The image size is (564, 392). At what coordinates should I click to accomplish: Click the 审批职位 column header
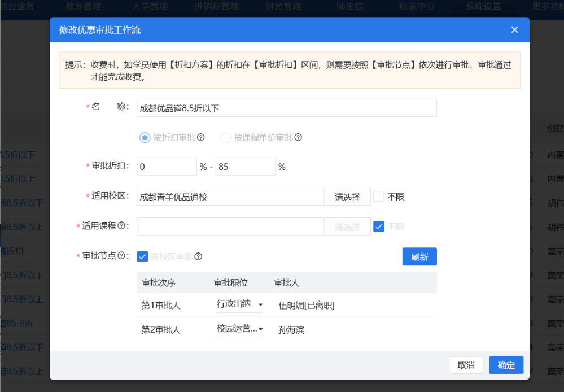click(x=230, y=283)
